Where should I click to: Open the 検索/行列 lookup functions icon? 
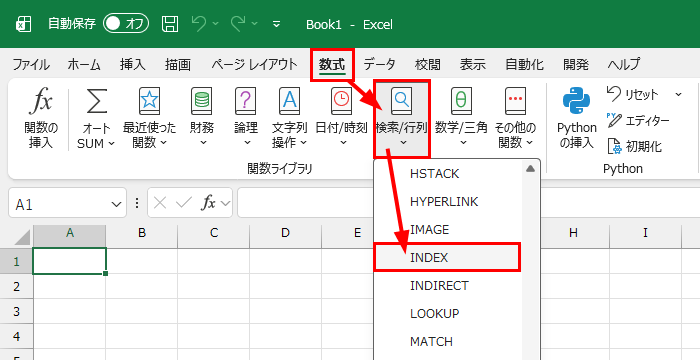(x=401, y=101)
